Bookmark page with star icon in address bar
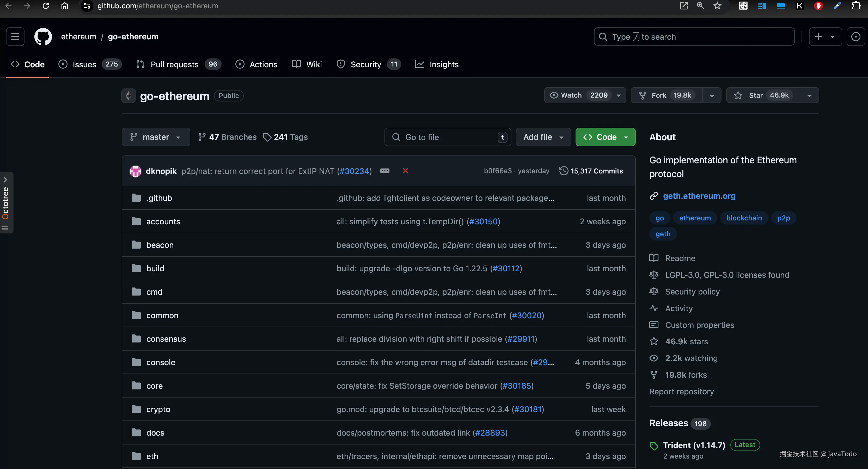Screen dimensions: 868x469 (717, 6)
